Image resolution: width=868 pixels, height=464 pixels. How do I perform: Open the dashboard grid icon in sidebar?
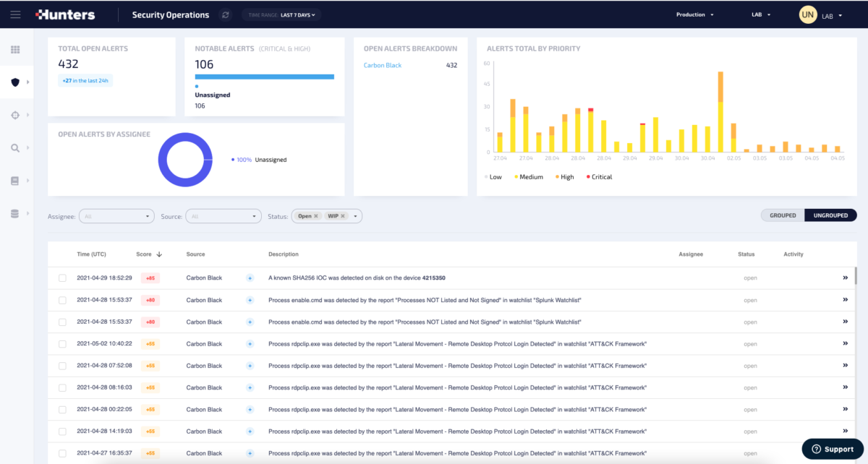[x=16, y=49]
